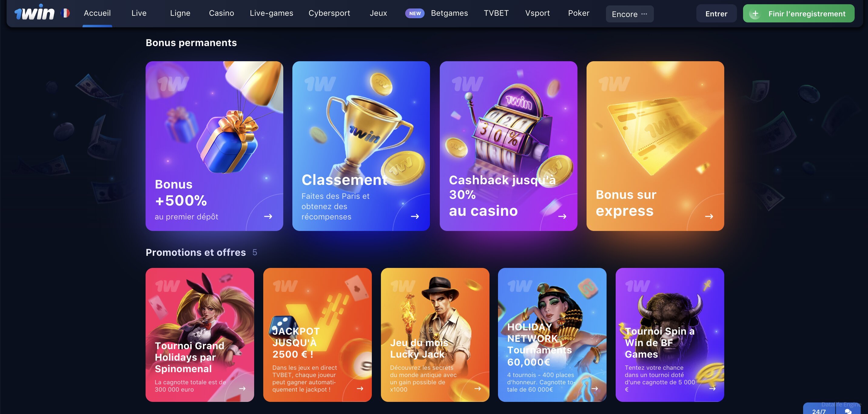Click arrow on Cashback 30% card
Image resolution: width=868 pixels, height=414 pixels.
[562, 216]
